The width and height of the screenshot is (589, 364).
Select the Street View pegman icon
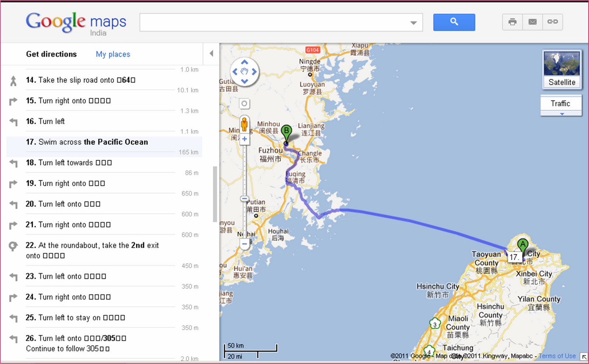[x=244, y=124]
